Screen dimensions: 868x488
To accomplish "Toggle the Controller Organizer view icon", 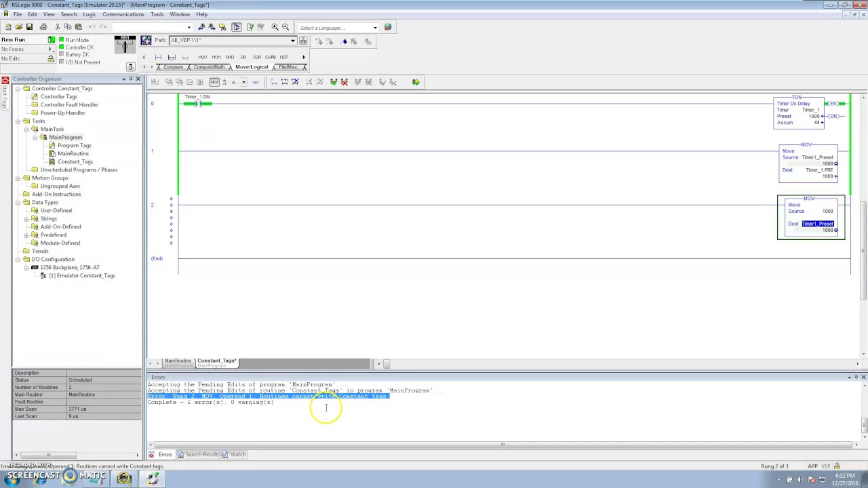I will [x=237, y=27].
